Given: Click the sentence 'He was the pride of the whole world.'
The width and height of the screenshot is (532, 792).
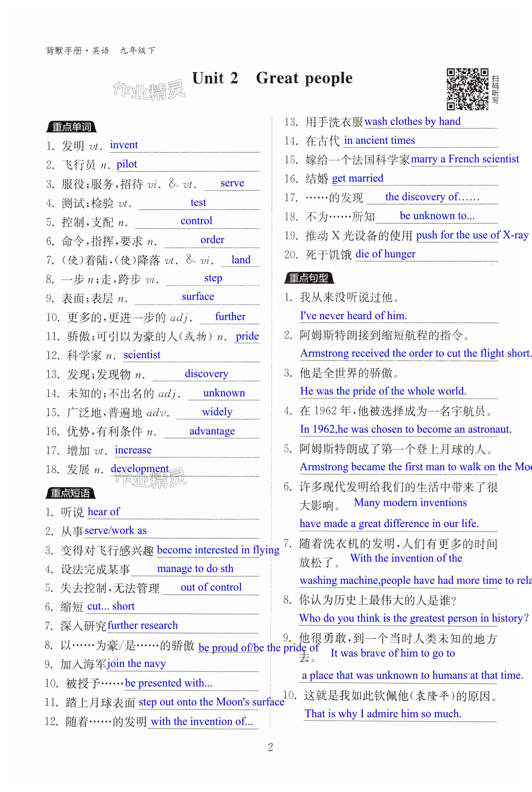Looking at the screenshot, I should point(383,391).
